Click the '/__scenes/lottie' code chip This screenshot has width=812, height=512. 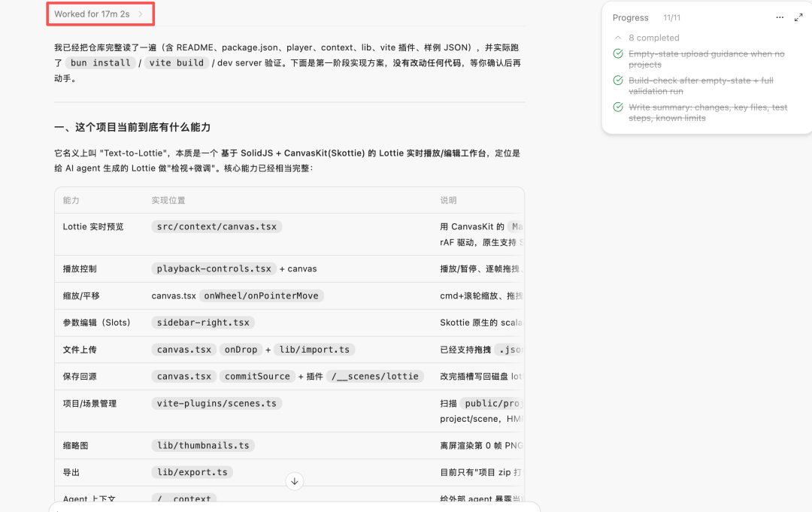coord(375,377)
